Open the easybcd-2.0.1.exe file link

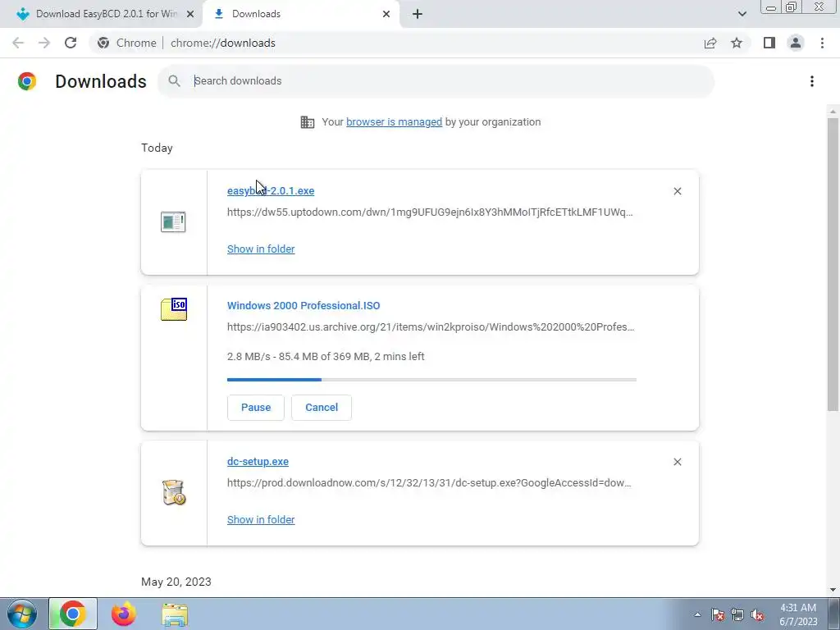(271, 191)
